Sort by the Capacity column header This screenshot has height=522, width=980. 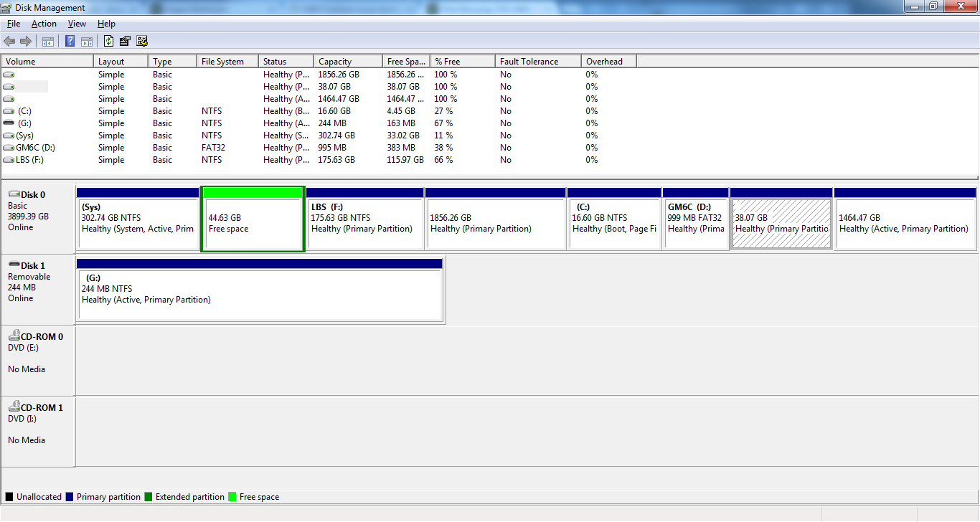(349, 62)
